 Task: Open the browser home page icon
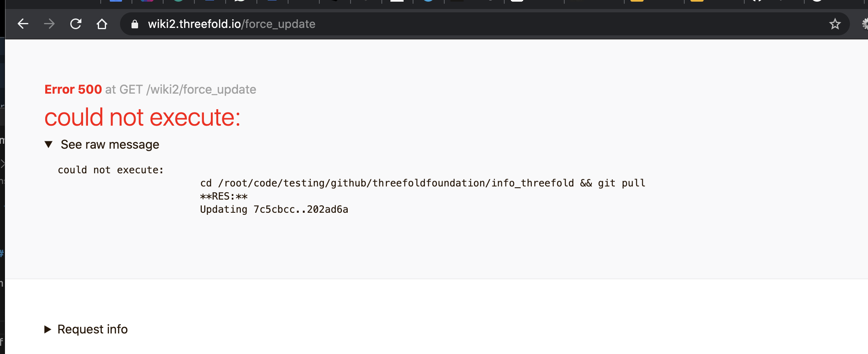102,24
